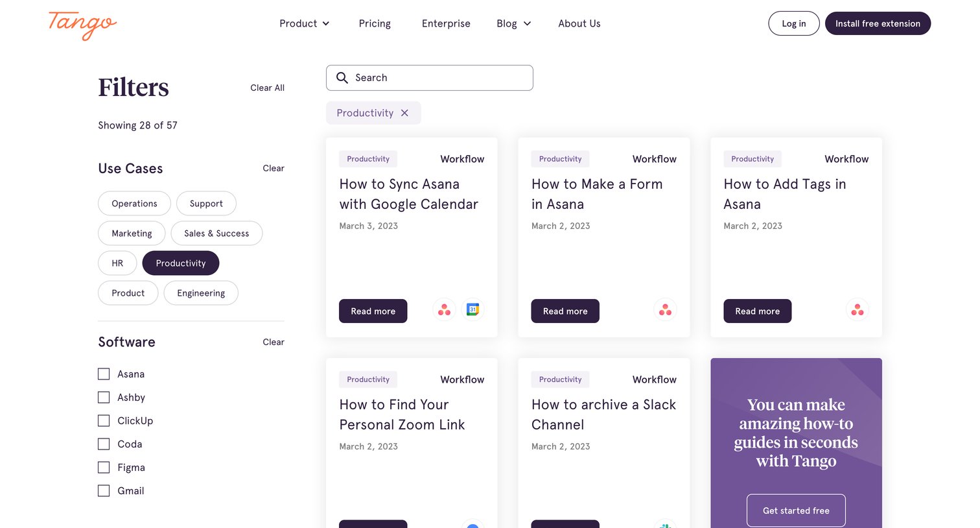This screenshot has height=528, width=980.
Task: Toggle the Sales & Success filter
Action: [216, 234]
